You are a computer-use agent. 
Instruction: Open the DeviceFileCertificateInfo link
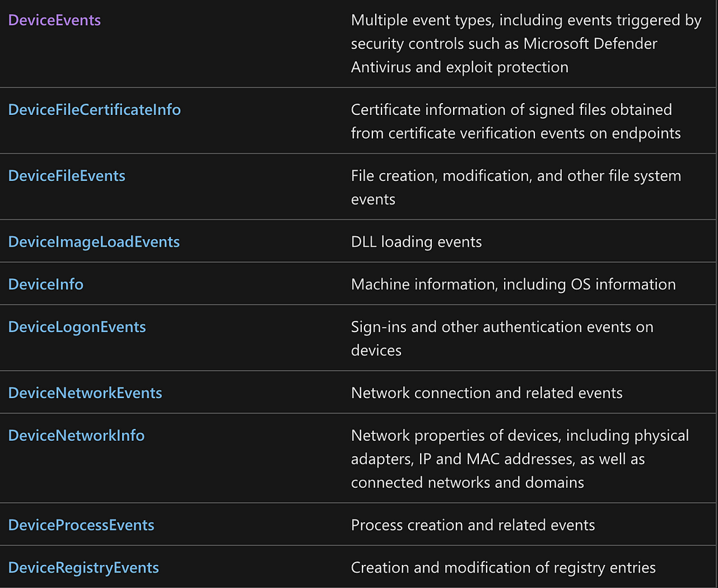coord(95,110)
